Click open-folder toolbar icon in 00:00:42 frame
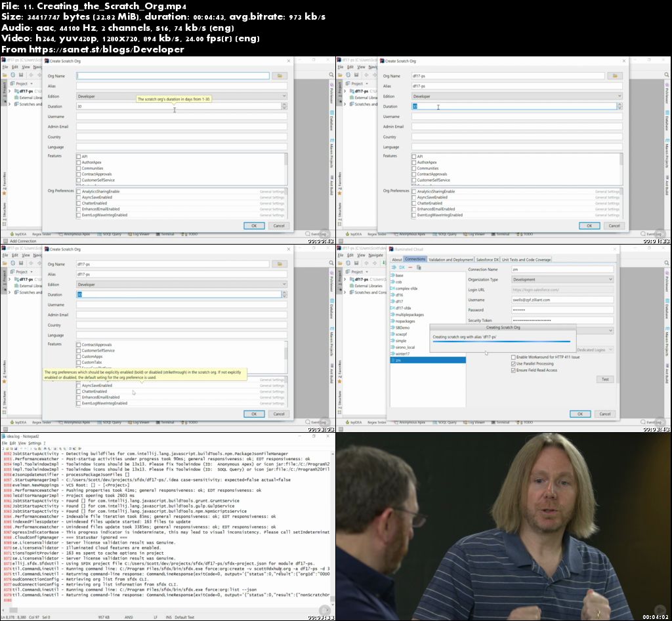The image size is (672, 621). click(x=5, y=75)
